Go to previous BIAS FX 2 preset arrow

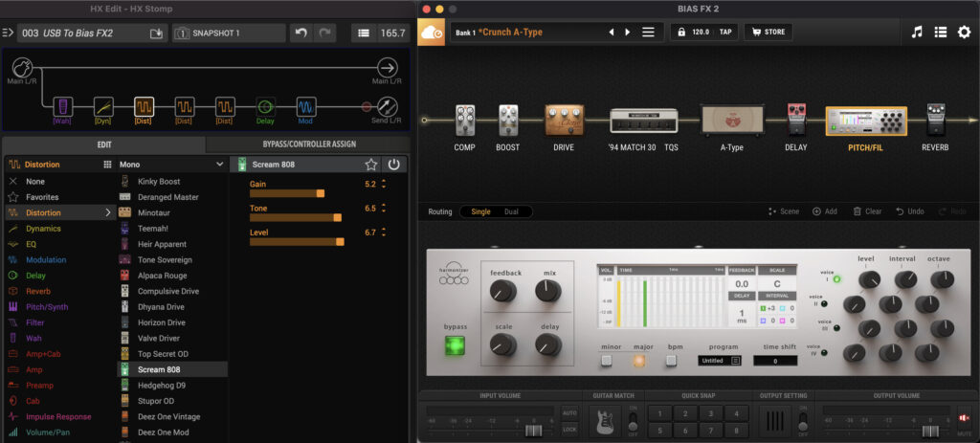click(612, 33)
